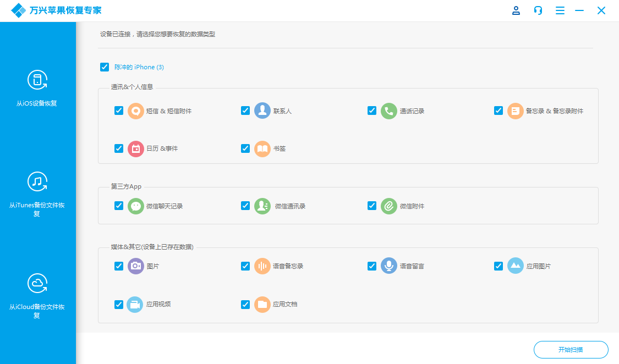Start scanning with 开始扫描 button

571,349
